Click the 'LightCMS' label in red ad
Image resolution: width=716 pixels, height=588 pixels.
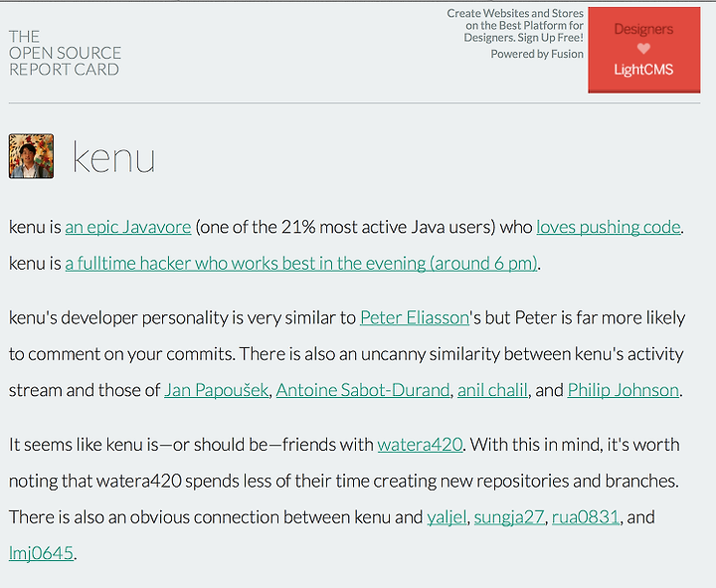tap(643, 70)
